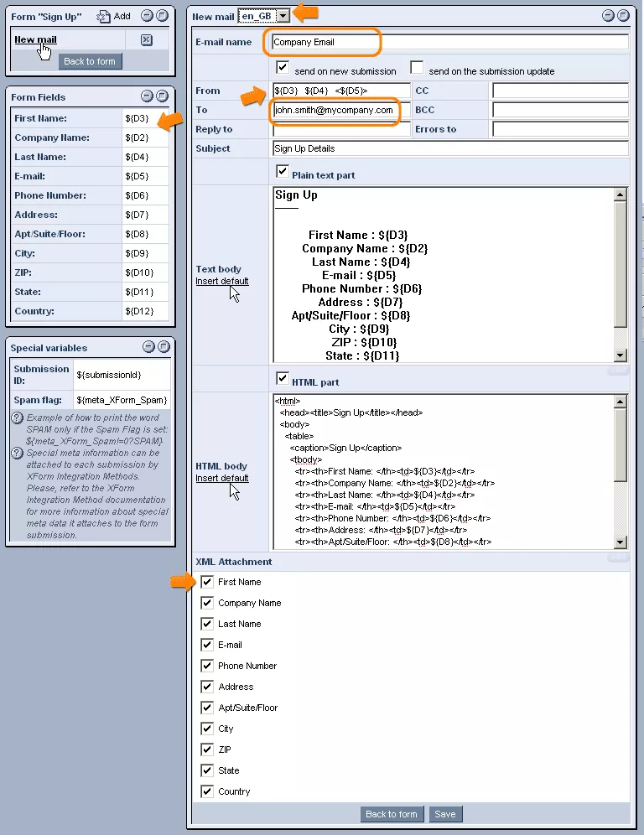Uncheck City in XML Attachment

click(207, 729)
